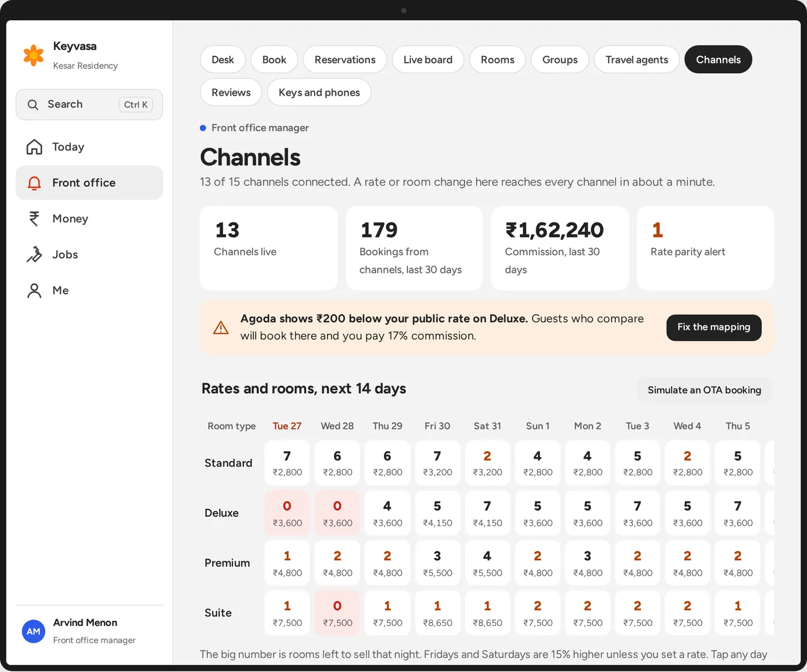This screenshot has height=672, width=807.
Task: Go to Keys and phones tab
Action: (319, 92)
